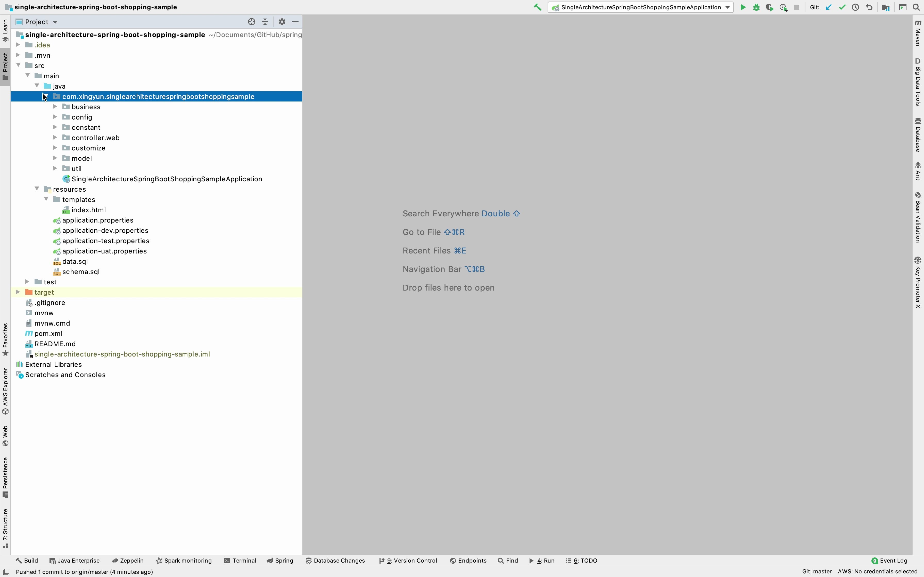
Task: Open schema.sql file
Action: pyautogui.click(x=80, y=271)
